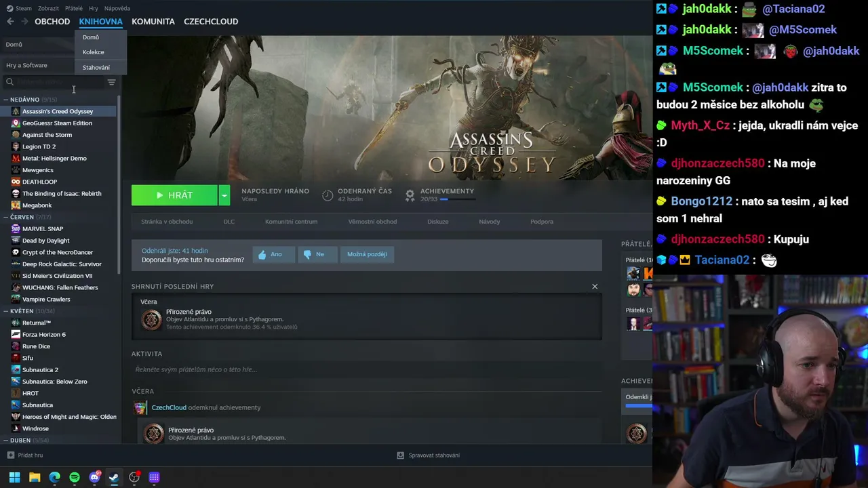Viewport: 868px width, 488px height.
Task: Click the CzechCloud name in activity feed
Action: click(169, 407)
